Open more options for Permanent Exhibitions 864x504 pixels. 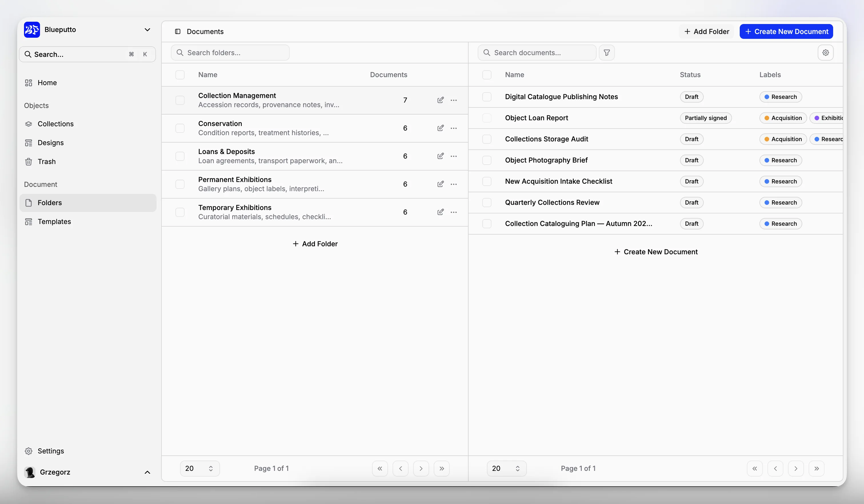pyautogui.click(x=454, y=184)
